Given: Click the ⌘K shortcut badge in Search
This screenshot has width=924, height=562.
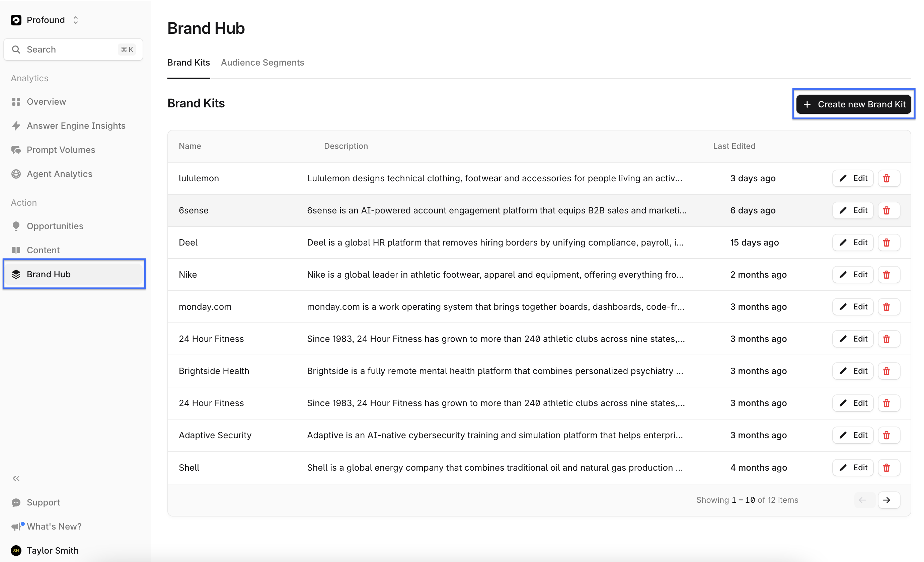Looking at the screenshot, I should click(127, 50).
